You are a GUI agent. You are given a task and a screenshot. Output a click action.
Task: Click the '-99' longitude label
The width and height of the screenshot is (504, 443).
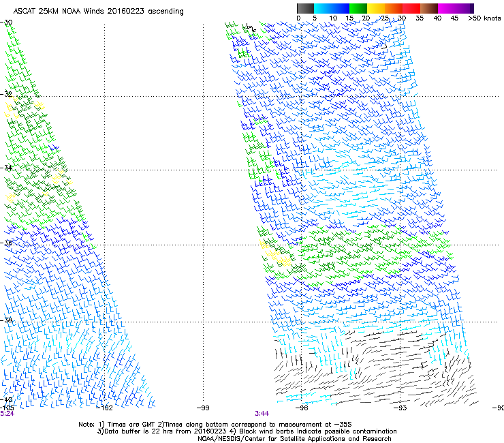point(203,408)
